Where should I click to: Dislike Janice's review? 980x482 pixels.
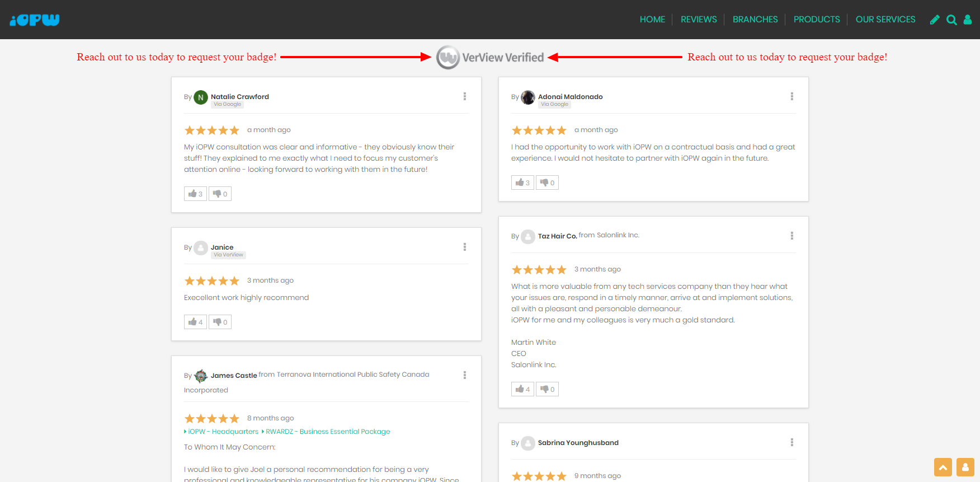click(220, 322)
